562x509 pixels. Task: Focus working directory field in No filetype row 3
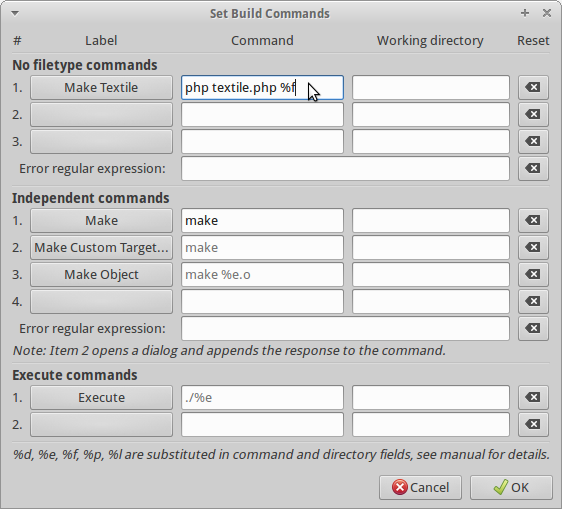[431, 141]
